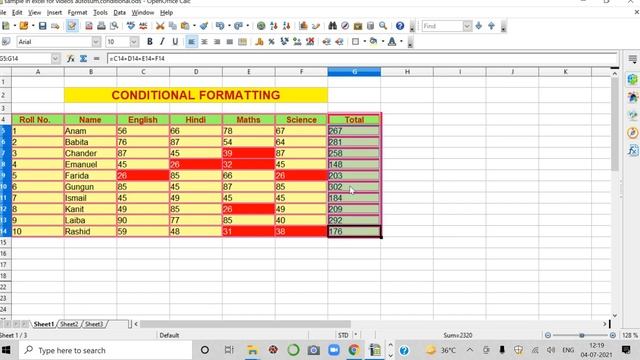Export directly as PDF icon
640x360 pixels.
point(89,26)
